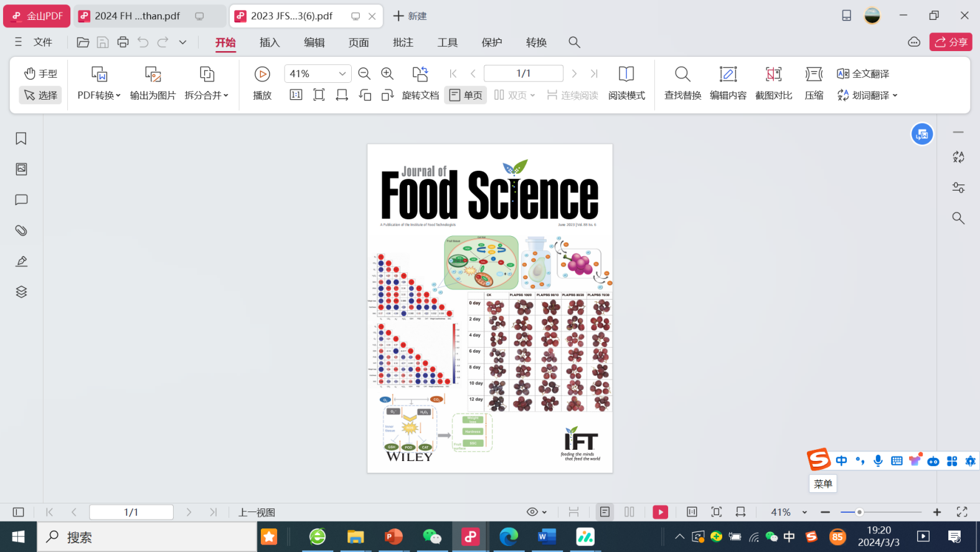Switch to the Hand tool mode
The width and height of the screenshot is (980, 552).
(40, 74)
